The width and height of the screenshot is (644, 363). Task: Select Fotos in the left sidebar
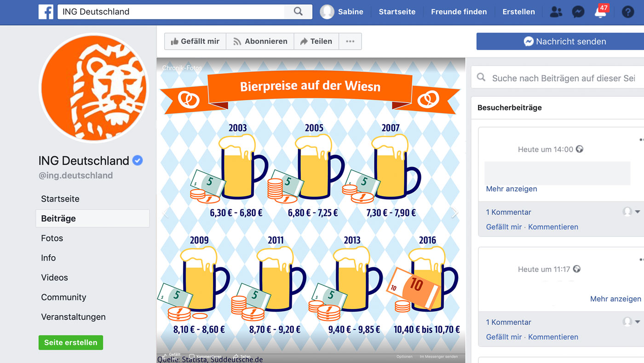point(52,238)
